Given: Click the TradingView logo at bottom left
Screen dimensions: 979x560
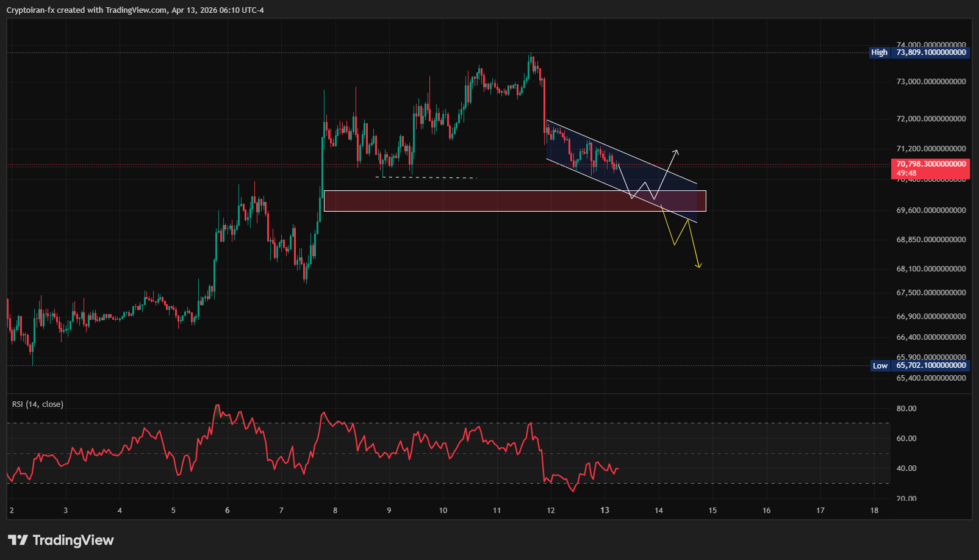Looking at the screenshot, I should (61, 540).
